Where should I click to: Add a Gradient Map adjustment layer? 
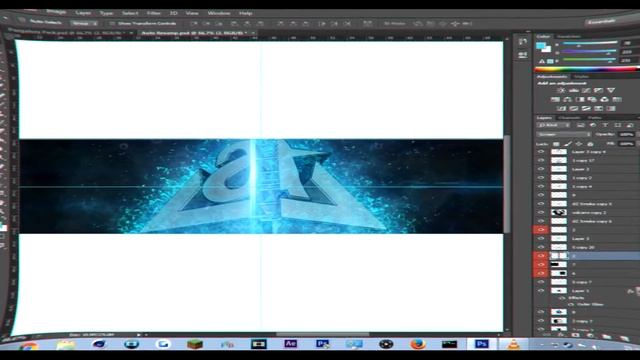pyautogui.click(x=611, y=108)
